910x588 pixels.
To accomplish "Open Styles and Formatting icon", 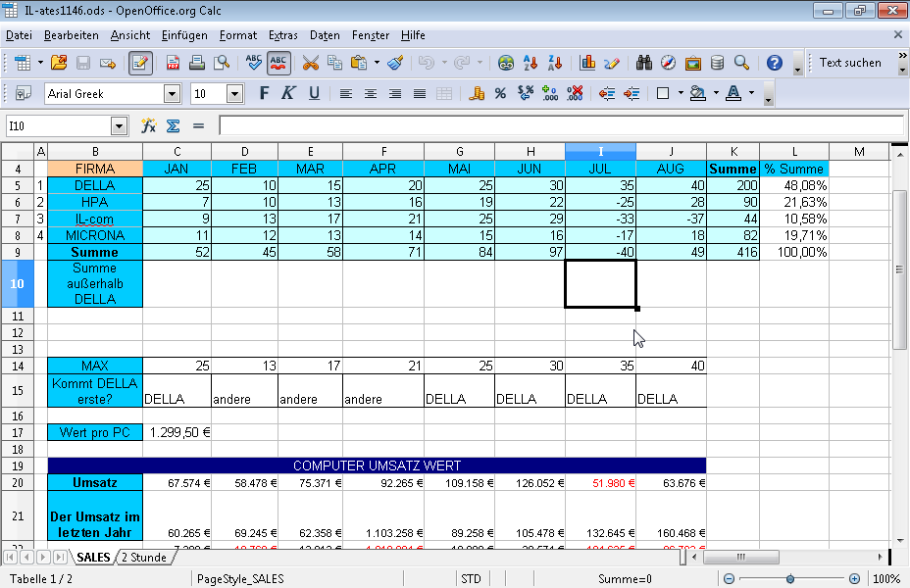I will pyautogui.click(x=23, y=93).
